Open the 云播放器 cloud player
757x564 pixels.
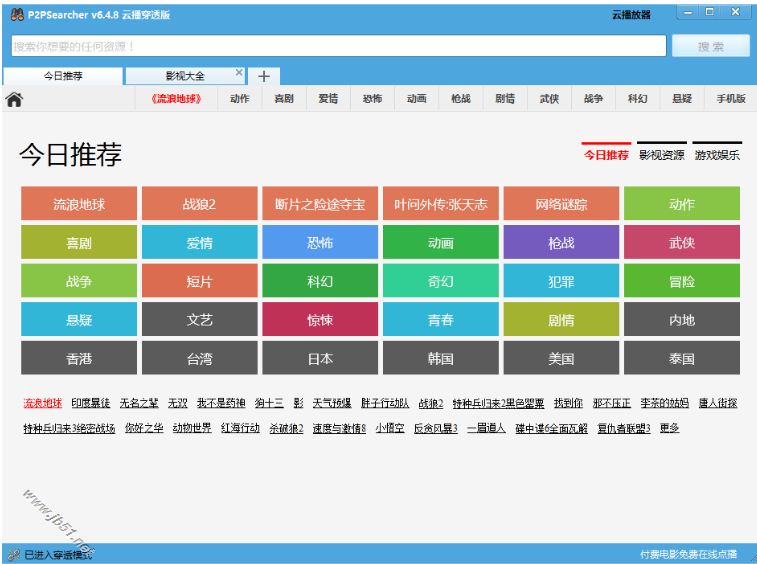click(631, 15)
